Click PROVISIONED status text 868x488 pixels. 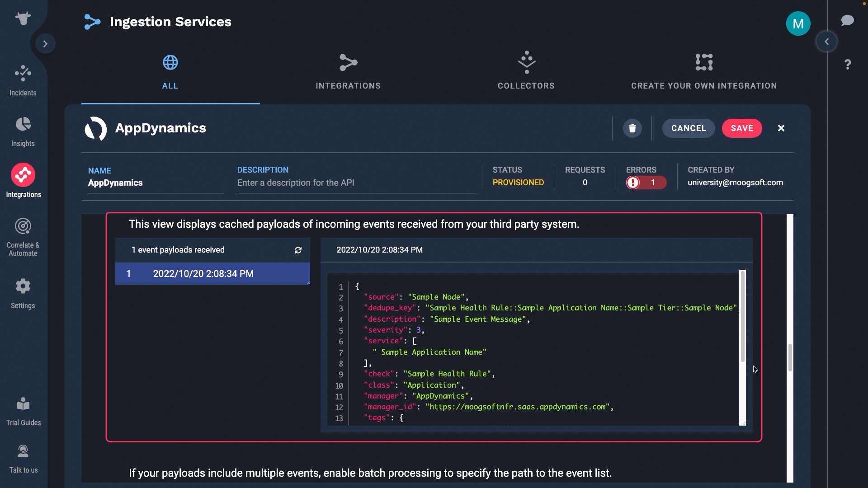point(518,183)
